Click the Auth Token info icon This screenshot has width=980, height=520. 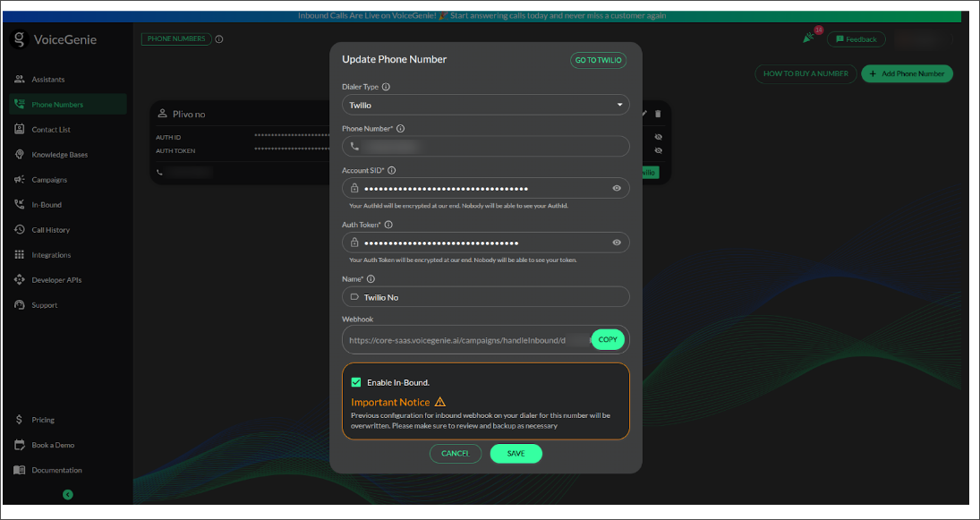click(388, 225)
